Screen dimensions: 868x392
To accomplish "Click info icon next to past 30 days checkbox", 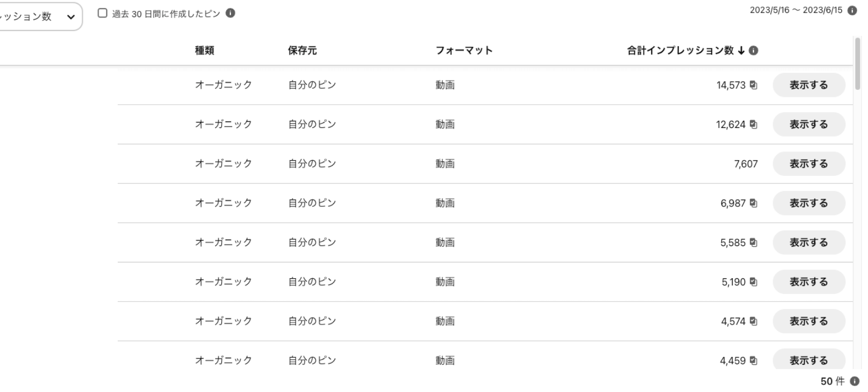I will click(x=230, y=14).
